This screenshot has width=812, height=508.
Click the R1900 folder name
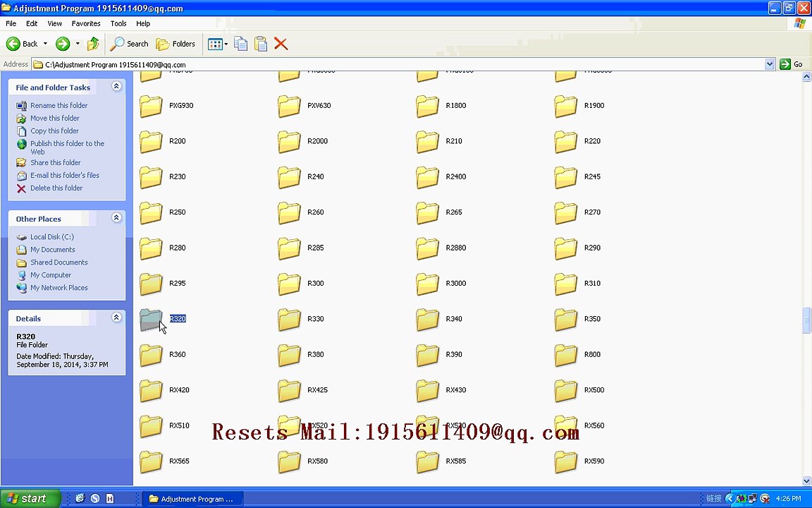pos(594,105)
